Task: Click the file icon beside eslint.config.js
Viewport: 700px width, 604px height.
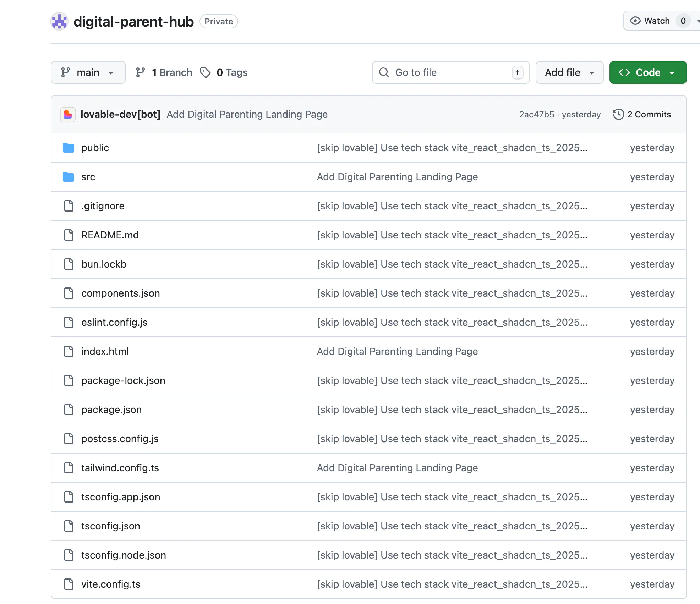Action: (x=69, y=322)
